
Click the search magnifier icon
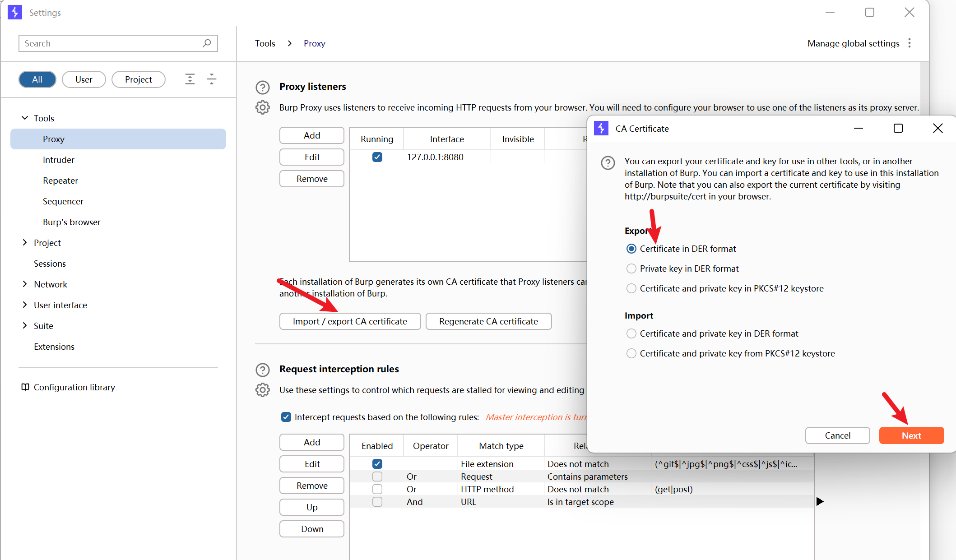point(207,43)
